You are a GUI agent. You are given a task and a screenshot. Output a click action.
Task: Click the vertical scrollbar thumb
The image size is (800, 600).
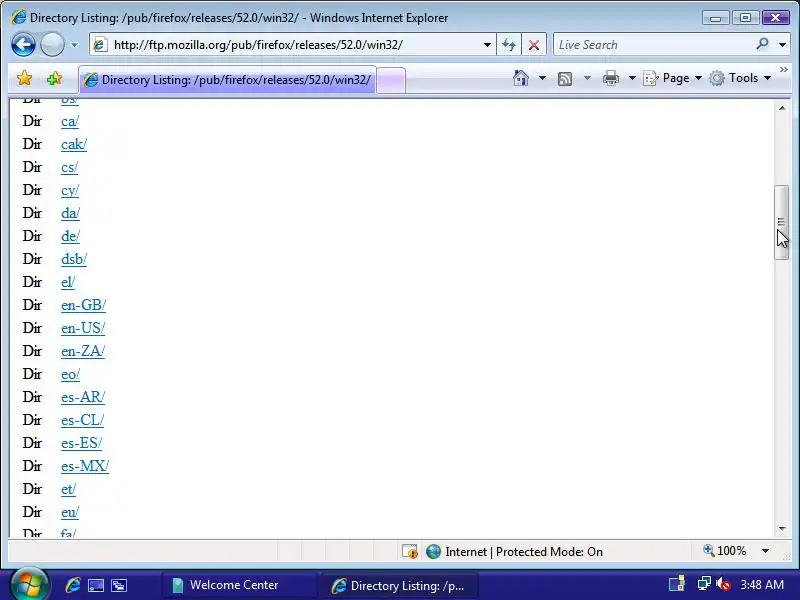782,222
